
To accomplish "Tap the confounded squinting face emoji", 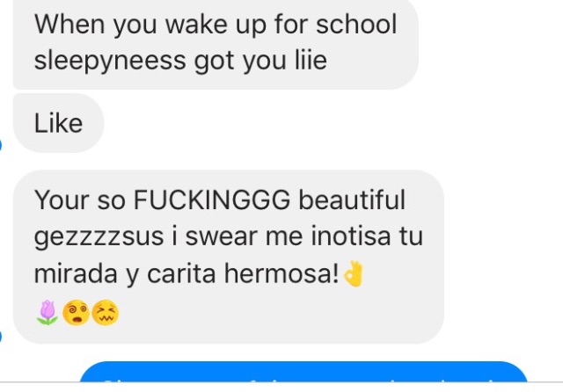I will [106, 313].
